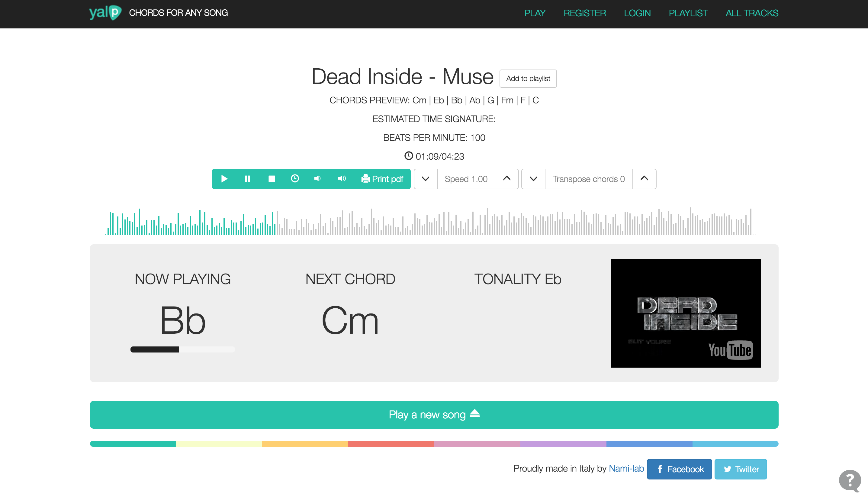Click the green segment of the color bar
This screenshot has height=497, width=868.
pyautogui.click(x=133, y=444)
